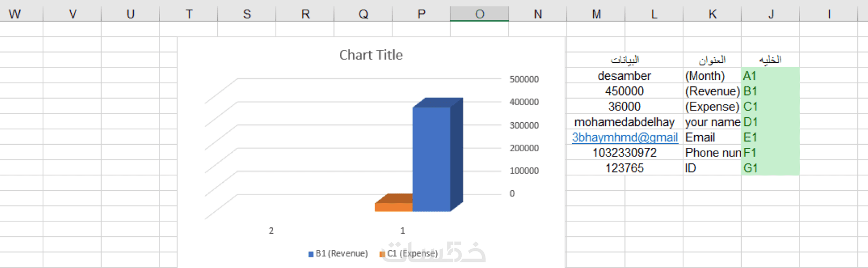
Task: Select the phone number cell 1032330972
Action: point(625,153)
